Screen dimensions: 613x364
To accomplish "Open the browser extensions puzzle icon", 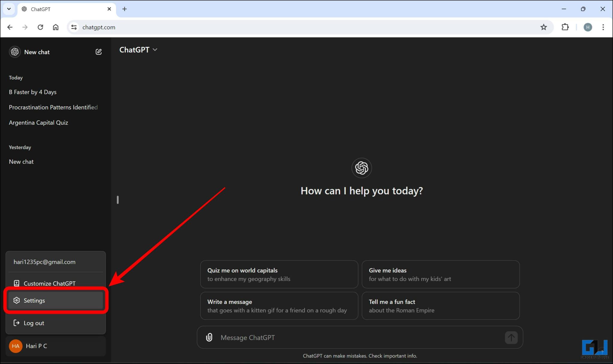I will click(x=565, y=27).
